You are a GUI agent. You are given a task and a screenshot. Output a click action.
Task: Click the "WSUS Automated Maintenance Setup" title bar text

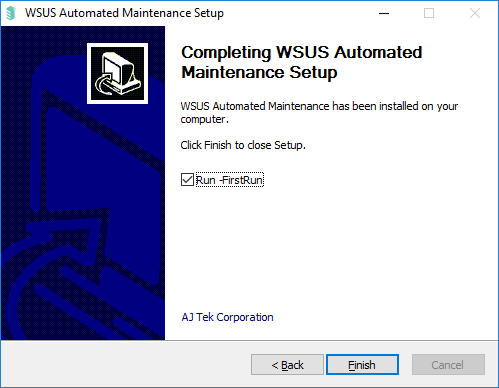point(124,13)
